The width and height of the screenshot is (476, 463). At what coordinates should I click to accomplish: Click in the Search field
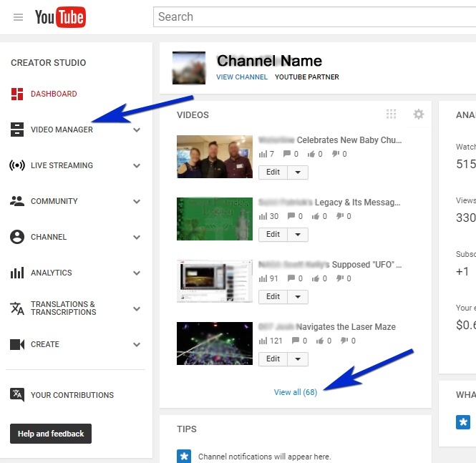click(314, 17)
